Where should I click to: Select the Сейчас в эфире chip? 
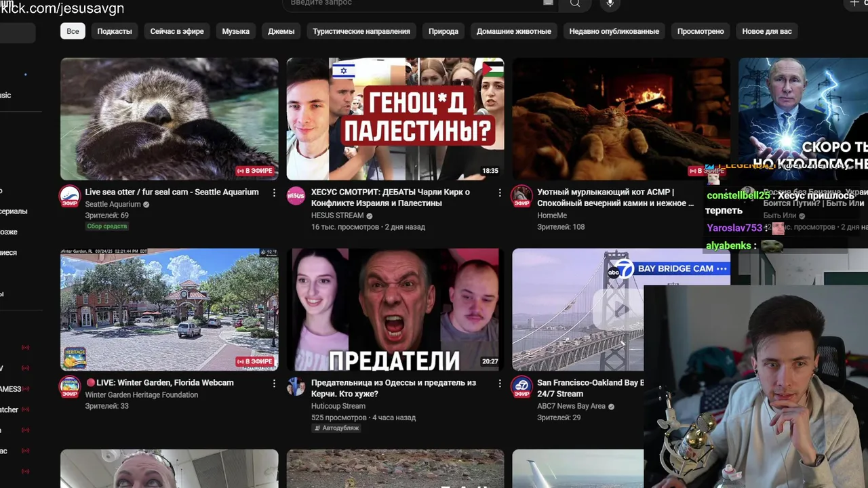tap(177, 31)
